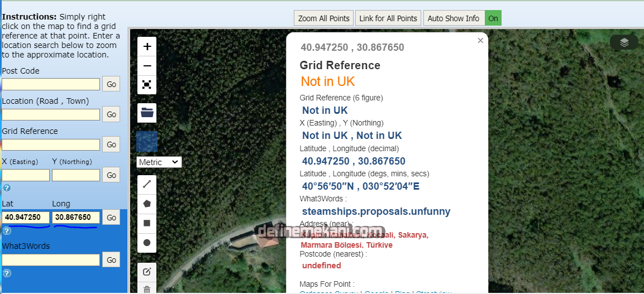The width and height of the screenshot is (644, 294).
Task: Select the draw circle tool
Action: (x=147, y=243)
